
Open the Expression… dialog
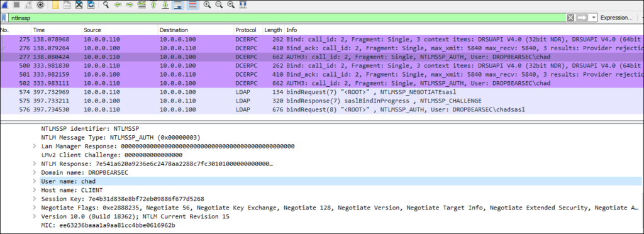[x=616, y=18]
